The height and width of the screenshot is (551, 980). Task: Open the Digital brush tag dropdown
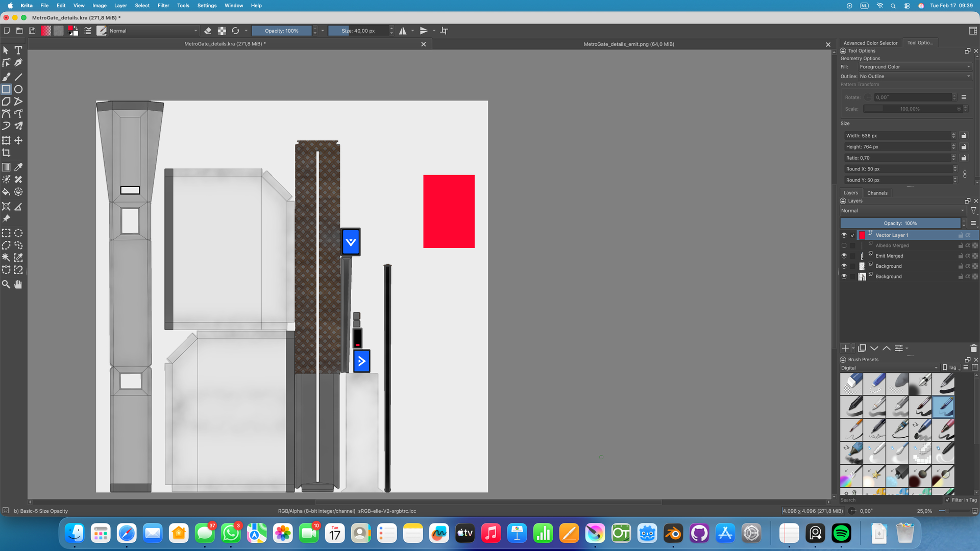pyautogui.click(x=889, y=368)
